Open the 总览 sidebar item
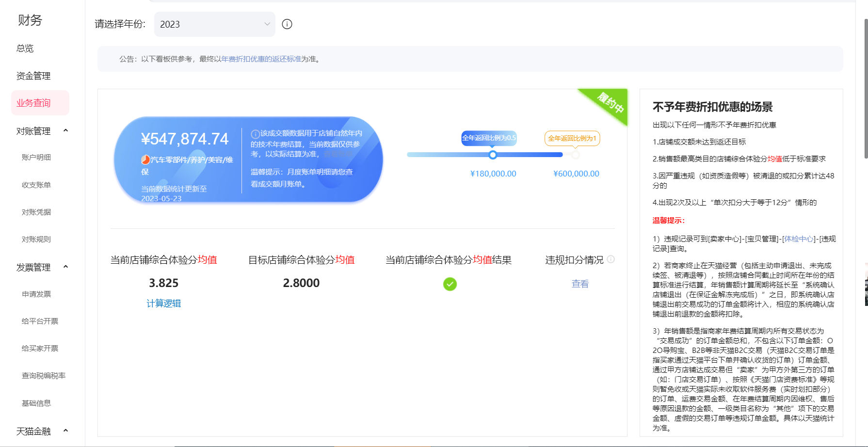 (25, 48)
